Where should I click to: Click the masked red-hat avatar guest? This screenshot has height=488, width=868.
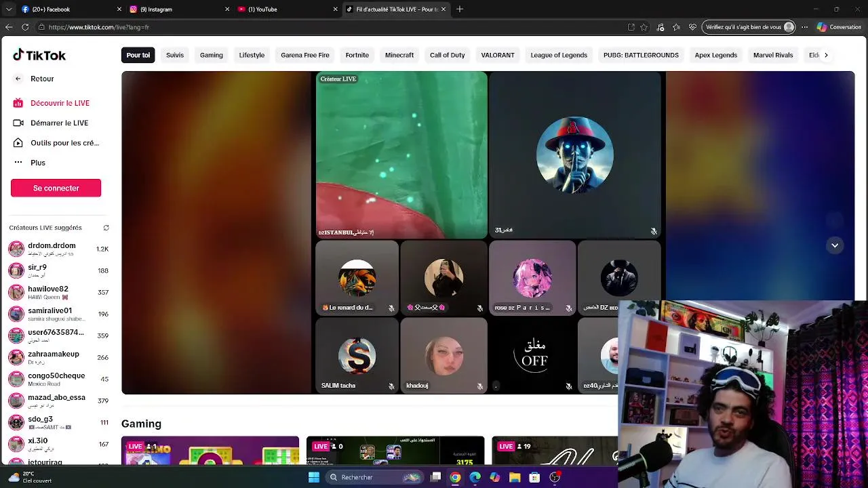(x=575, y=155)
